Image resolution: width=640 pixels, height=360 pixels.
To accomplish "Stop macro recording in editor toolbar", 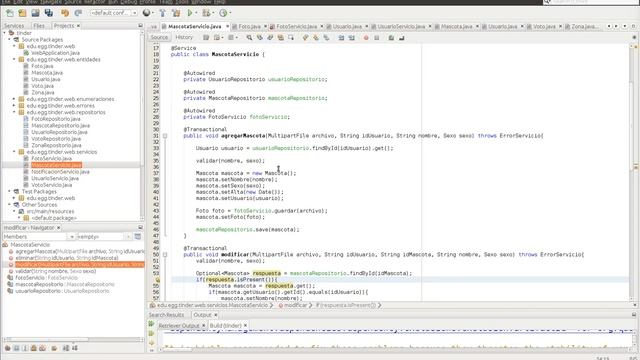I will (x=377, y=38).
